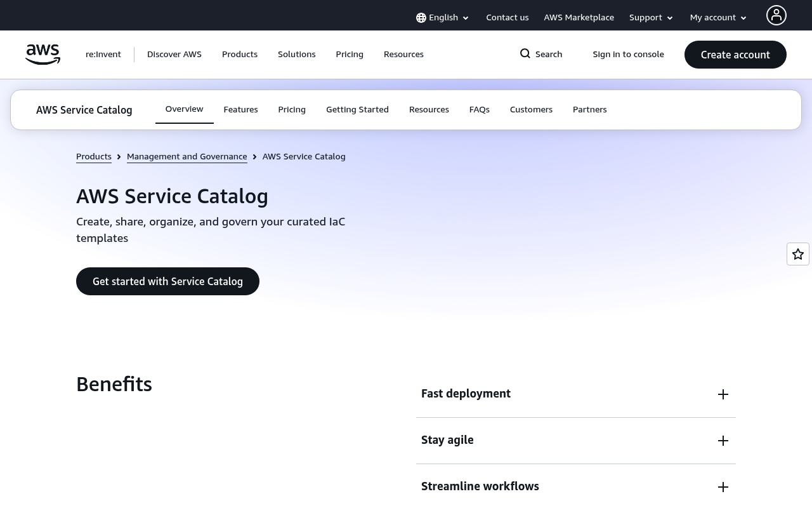Open the Products menu
The image size is (812, 508).
(x=240, y=55)
